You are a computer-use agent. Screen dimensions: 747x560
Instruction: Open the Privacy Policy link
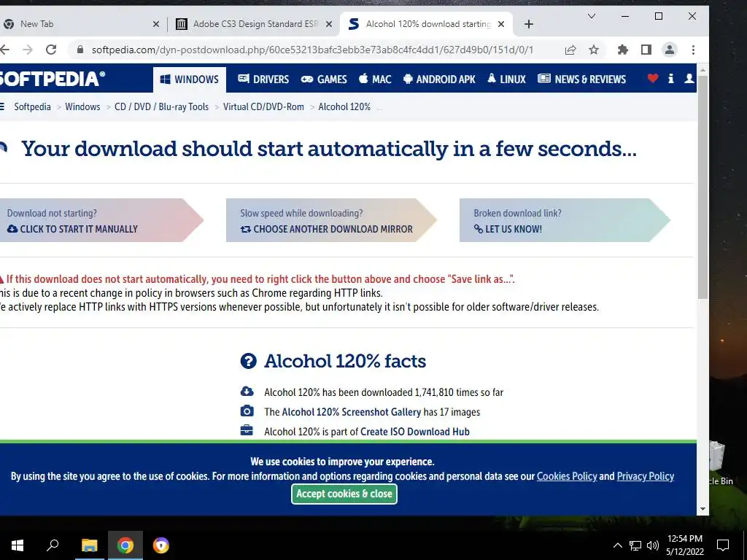pyautogui.click(x=646, y=476)
